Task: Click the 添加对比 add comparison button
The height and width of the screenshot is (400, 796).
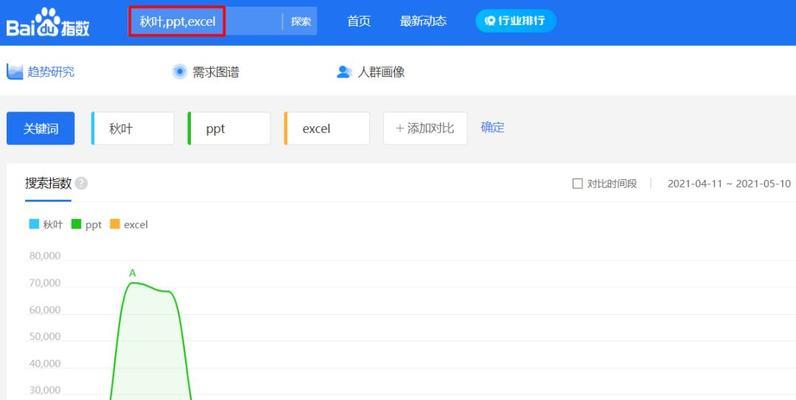Action: click(x=425, y=128)
